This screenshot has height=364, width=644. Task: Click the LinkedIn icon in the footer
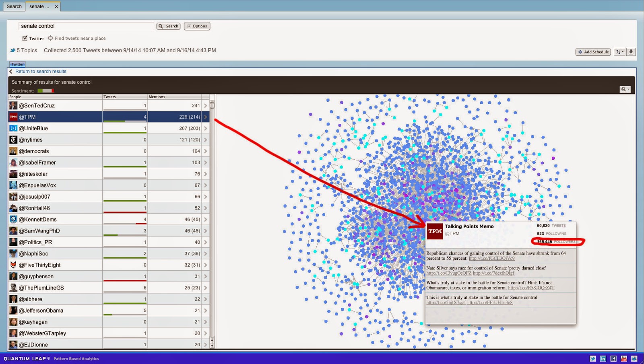(604, 358)
